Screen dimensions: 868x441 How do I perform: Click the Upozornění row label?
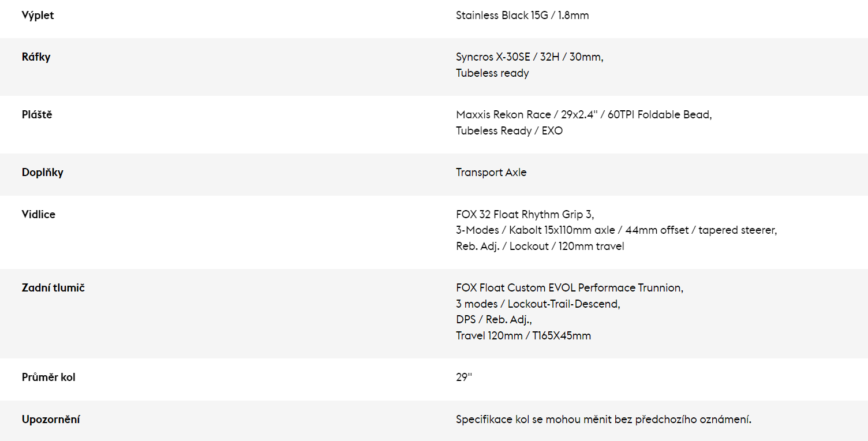[51, 420]
